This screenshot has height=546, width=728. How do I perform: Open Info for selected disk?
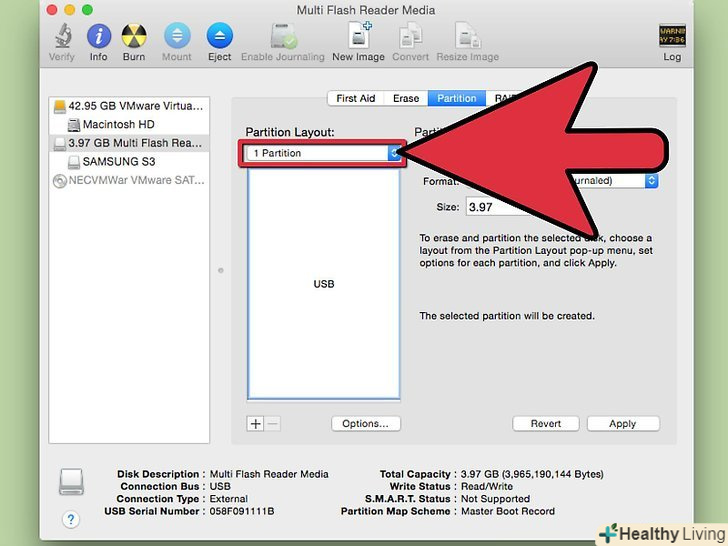point(98,36)
